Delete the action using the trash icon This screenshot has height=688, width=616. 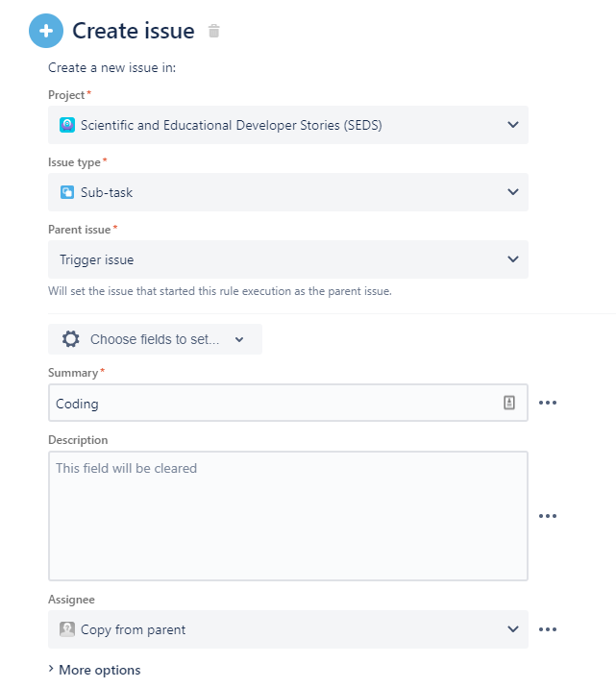(213, 31)
